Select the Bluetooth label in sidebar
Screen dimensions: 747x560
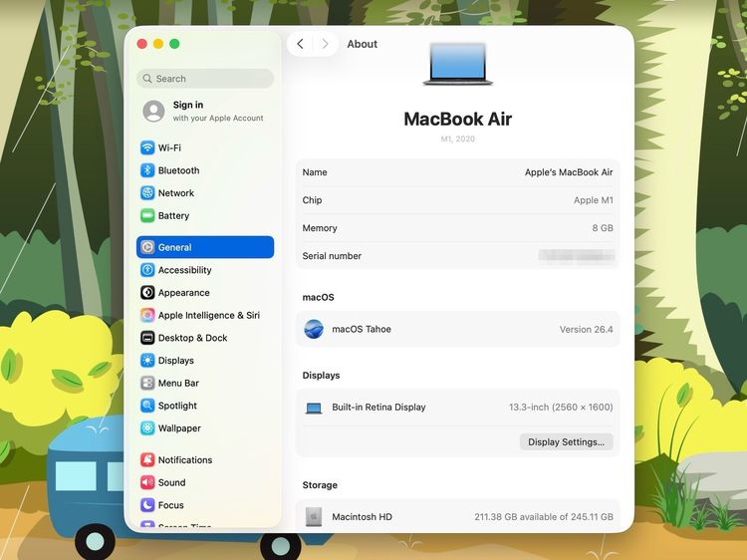pyautogui.click(x=178, y=170)
